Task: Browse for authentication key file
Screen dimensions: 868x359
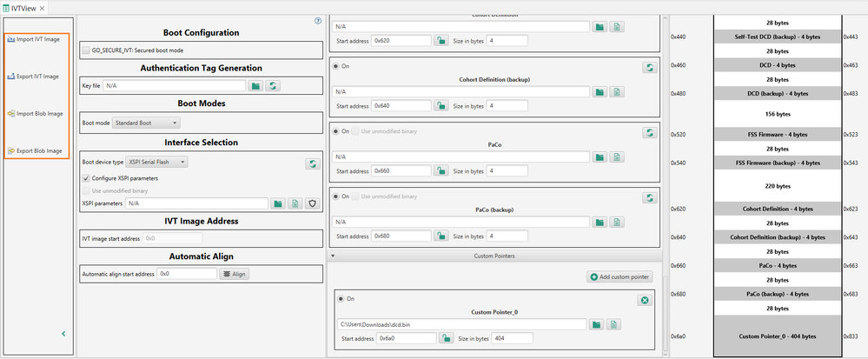Action: tap(255, 86)
